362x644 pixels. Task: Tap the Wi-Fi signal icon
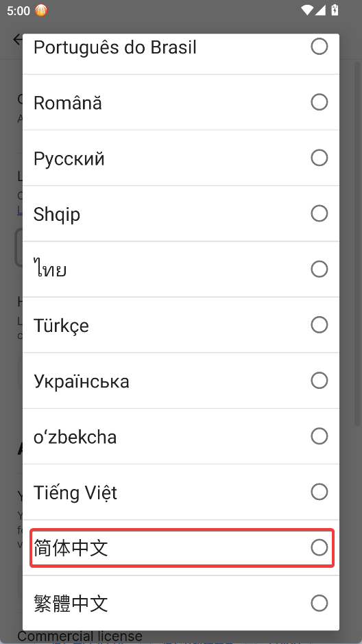coord(306,10)
